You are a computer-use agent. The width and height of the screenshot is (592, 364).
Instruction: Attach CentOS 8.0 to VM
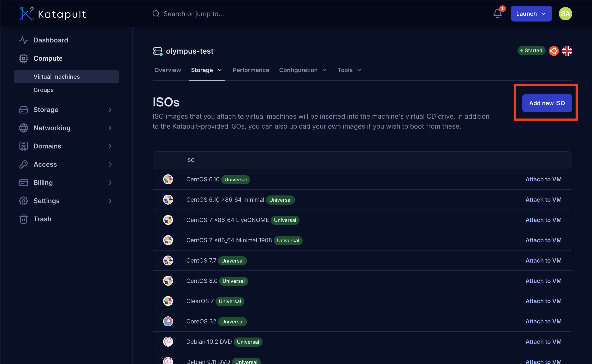click(543, 281)
